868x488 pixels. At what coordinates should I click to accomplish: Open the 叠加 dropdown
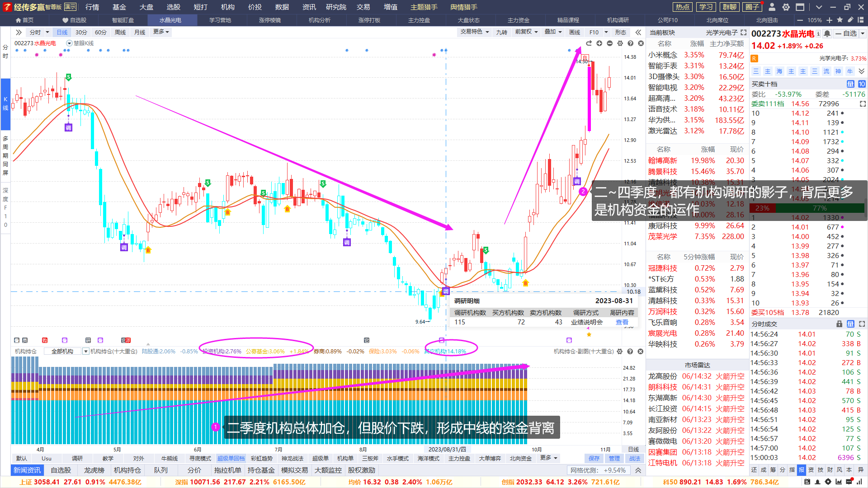[x=553, y=32]
